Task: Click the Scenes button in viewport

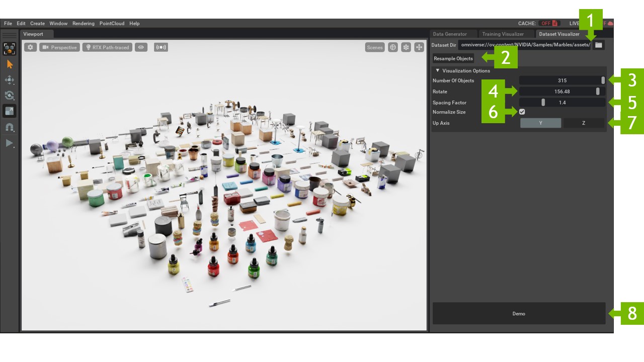Action: (x=375, y=47)
